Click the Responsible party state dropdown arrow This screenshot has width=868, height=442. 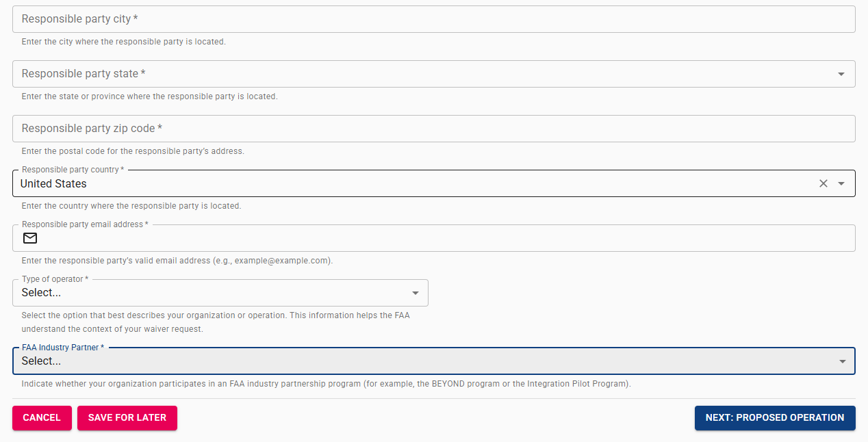pyautogui.click(x=841, y=74)
